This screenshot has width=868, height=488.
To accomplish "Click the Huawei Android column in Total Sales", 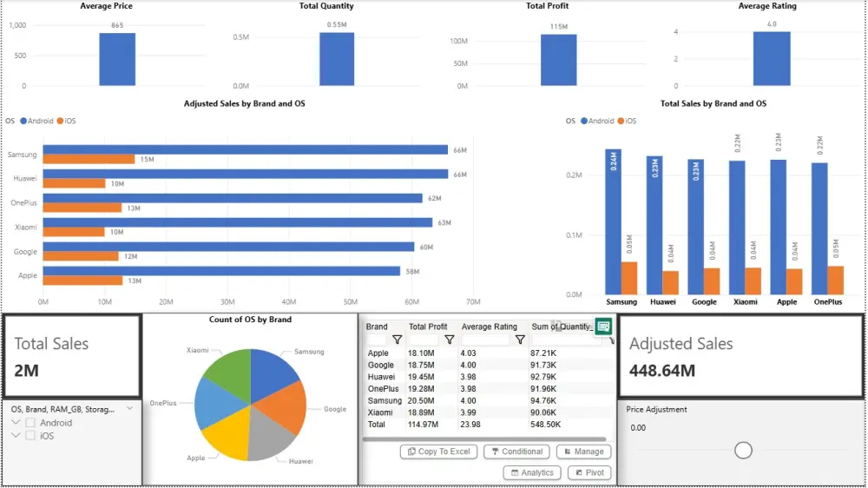I will 654,226.
